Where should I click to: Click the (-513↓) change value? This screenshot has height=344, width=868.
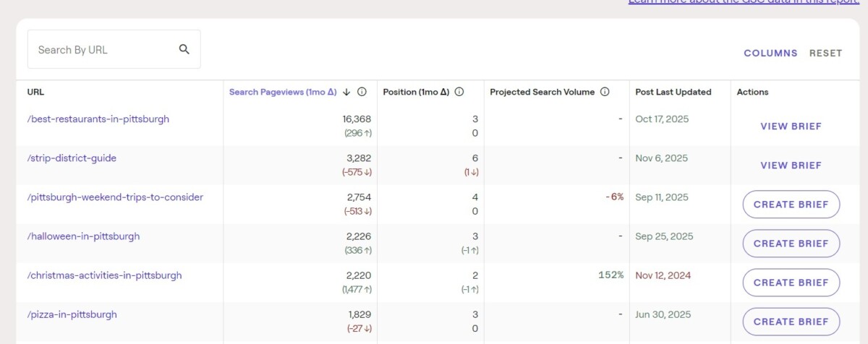pos(357,211)
